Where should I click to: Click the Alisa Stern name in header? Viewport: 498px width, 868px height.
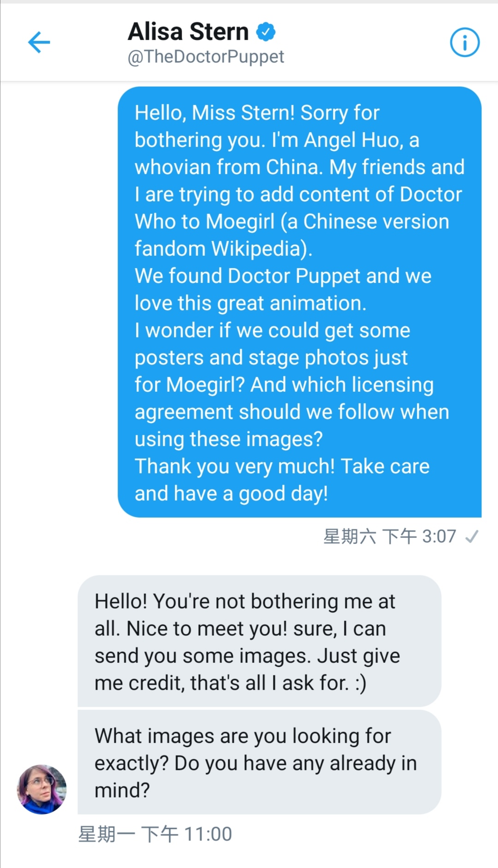188,32
